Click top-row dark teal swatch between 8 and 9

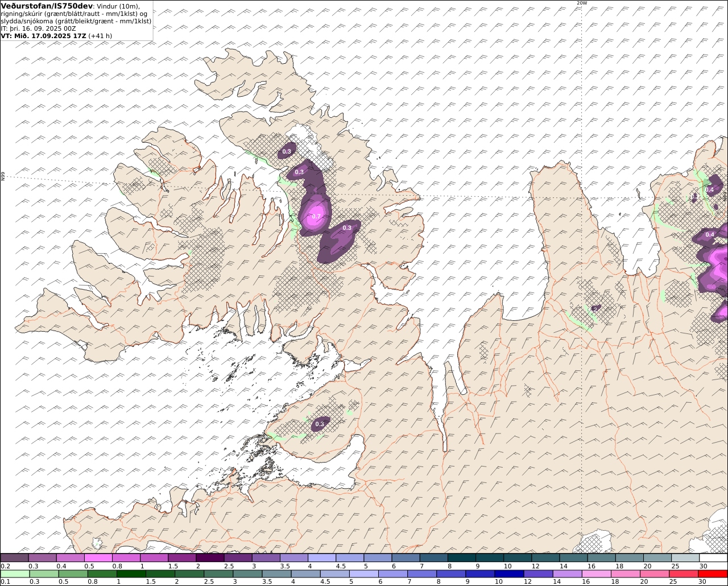pos(462,558)
